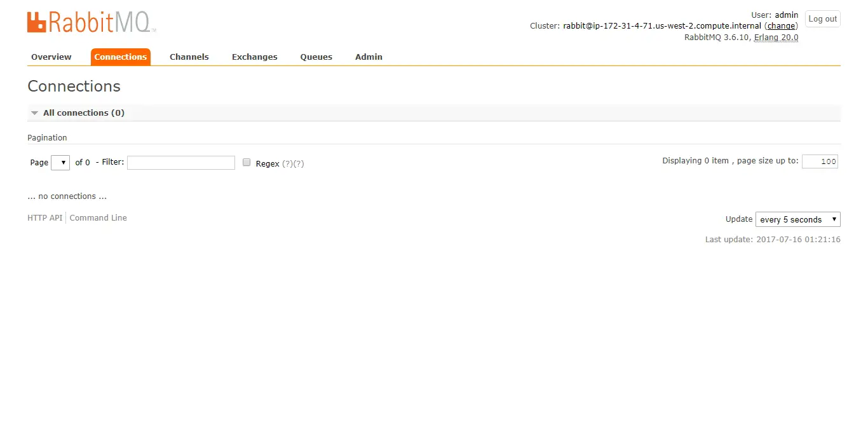Click the Last update timestamp text
The width and height of the screenshot is (868, 445).
coord(773,240)
